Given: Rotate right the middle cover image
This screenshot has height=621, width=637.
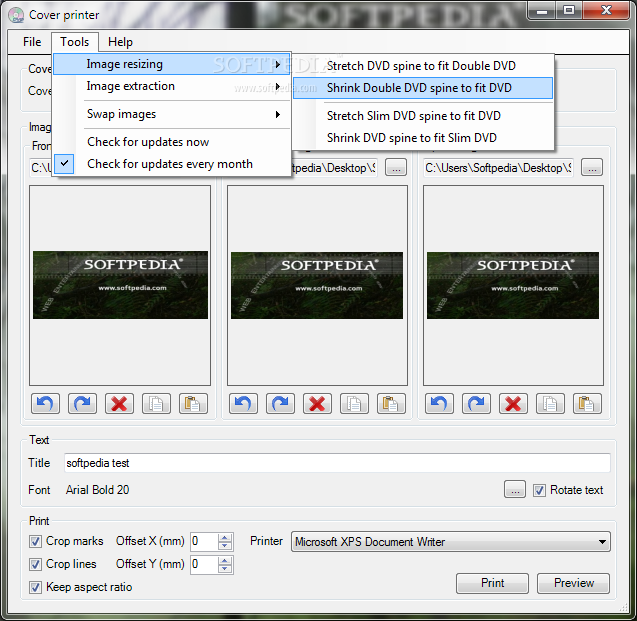Looking at the screenshot, I should click(x=280, y=403).
